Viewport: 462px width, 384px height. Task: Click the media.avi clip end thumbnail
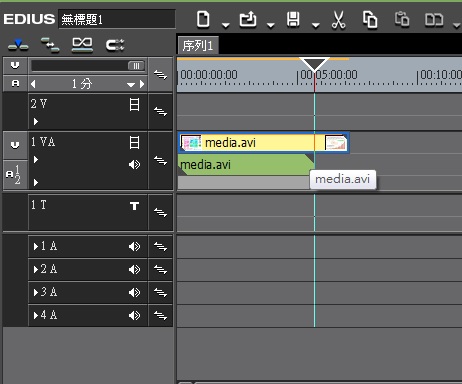tap(336, 143)
